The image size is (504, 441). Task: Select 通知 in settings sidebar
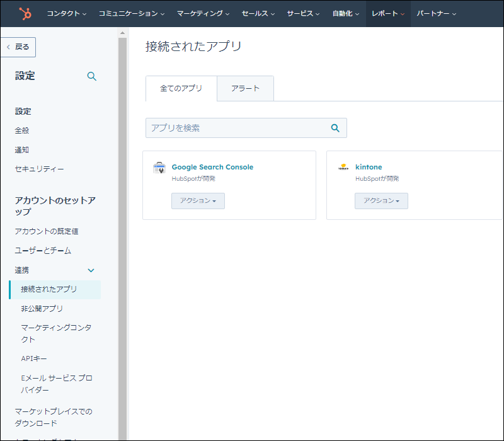(22, 150)
